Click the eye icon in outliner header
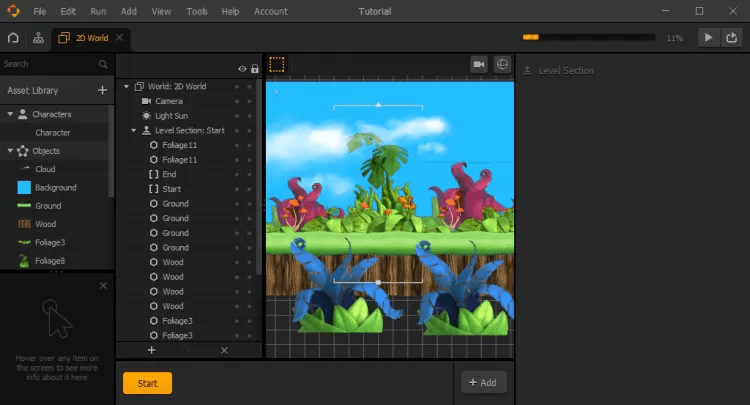Image resolution: width=750 pixels, height=405 pixels. (242, 68)
